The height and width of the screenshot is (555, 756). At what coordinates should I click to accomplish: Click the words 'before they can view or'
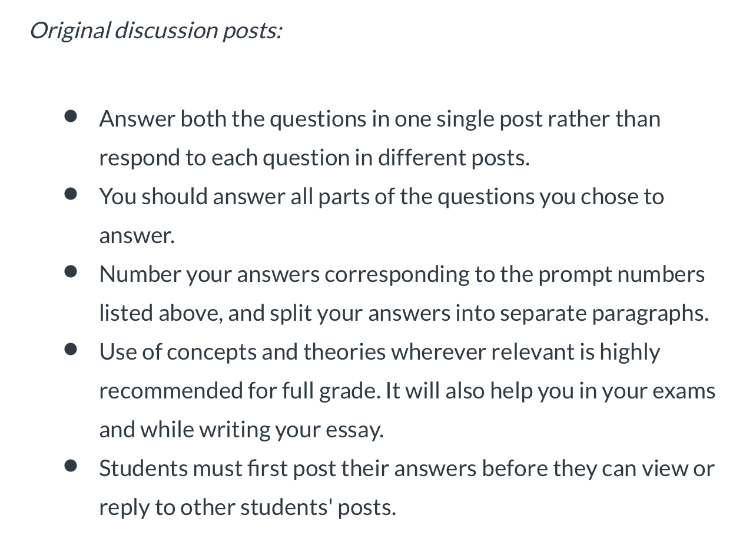click(598, 468)
